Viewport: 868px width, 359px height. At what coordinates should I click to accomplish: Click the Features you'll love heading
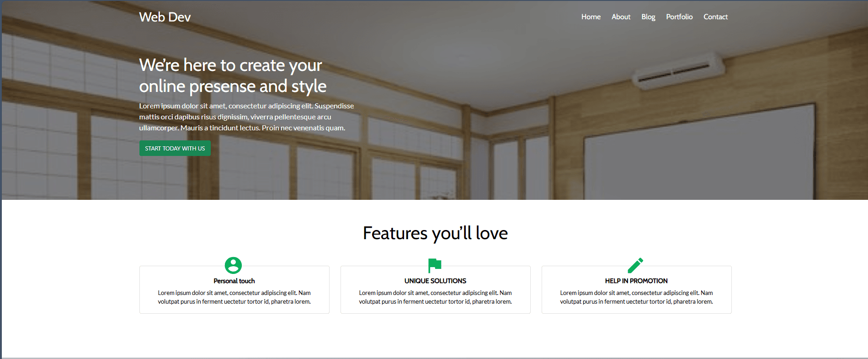coord(435,233)
